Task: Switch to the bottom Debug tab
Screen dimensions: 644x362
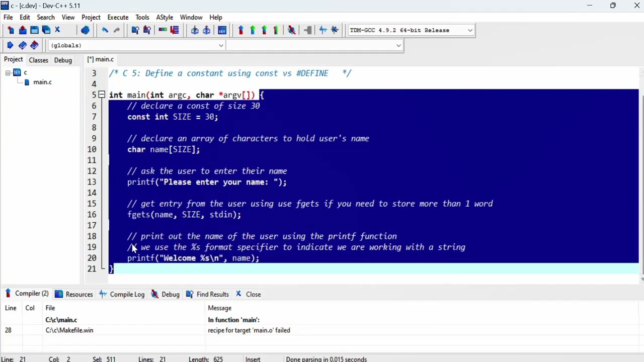Action: click(x=166, y=294)
